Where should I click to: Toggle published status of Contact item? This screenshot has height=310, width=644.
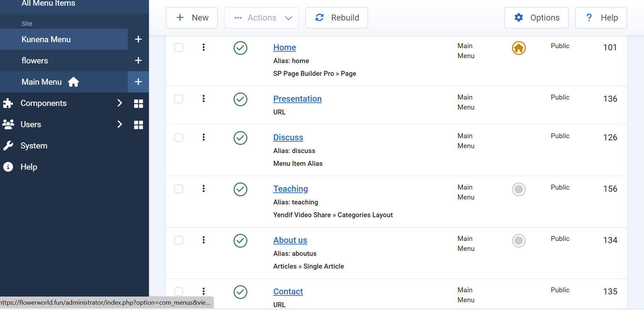[240, 292]
